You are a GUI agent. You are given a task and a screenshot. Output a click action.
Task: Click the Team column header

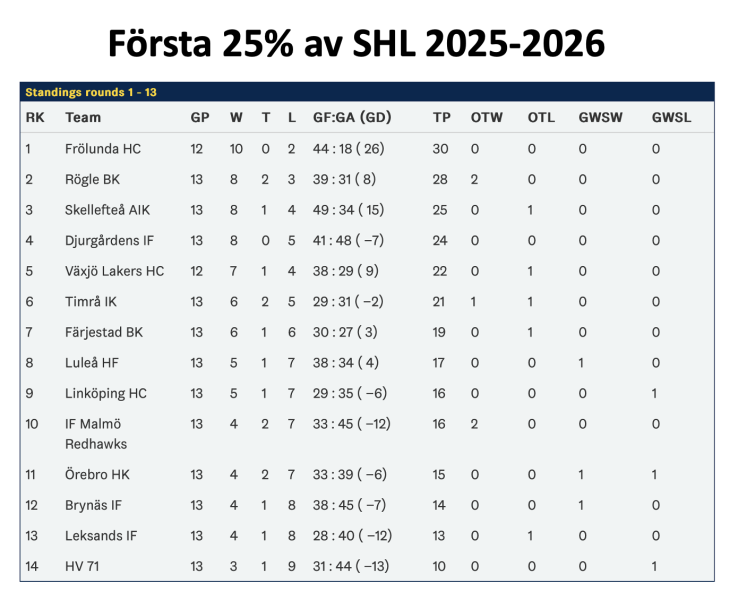(83, 118)
